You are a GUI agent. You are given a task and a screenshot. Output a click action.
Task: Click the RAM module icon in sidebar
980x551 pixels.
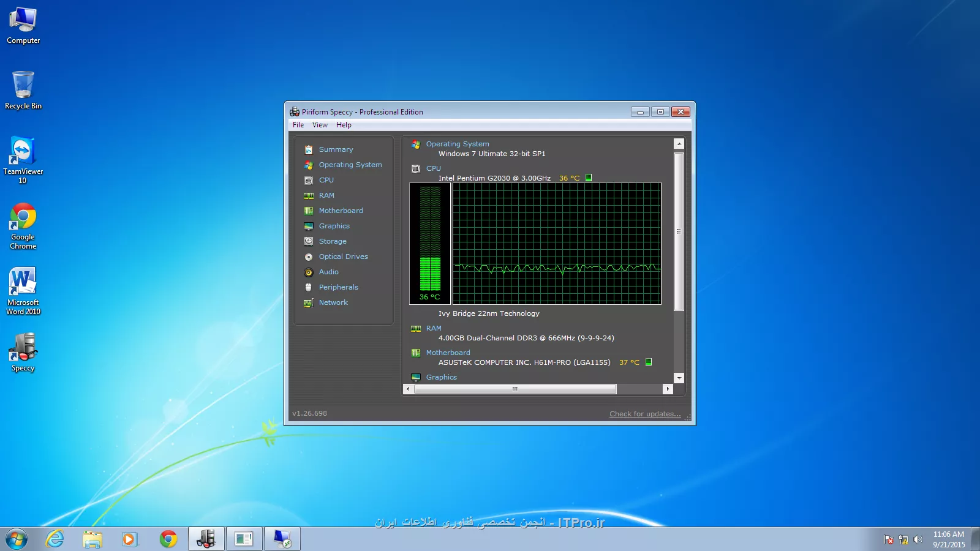coord(309,195)
